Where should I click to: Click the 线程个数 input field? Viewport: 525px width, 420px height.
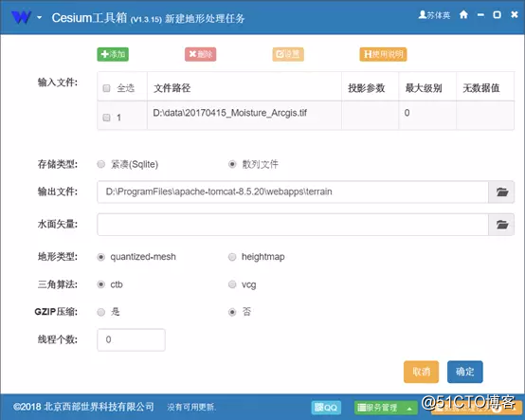[x=131, y=339]
